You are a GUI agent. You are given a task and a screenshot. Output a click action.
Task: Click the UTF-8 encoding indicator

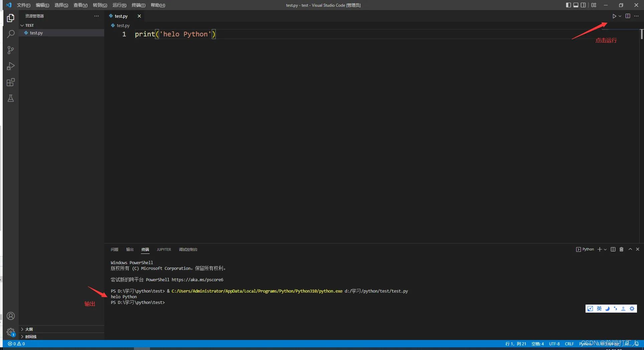click(554, 344)
